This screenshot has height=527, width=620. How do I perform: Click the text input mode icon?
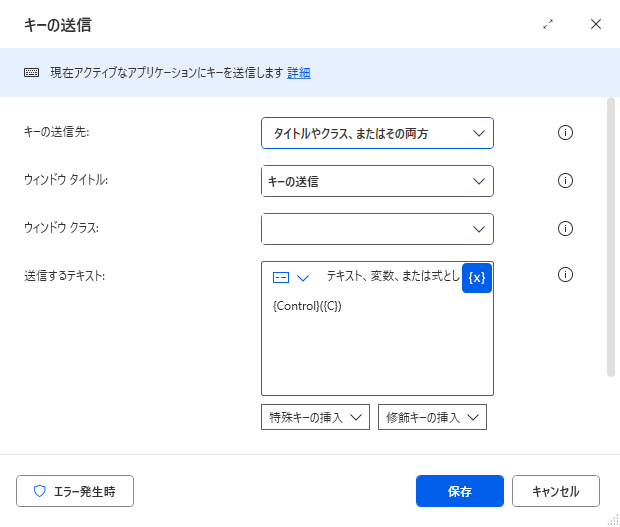[281, 278]
